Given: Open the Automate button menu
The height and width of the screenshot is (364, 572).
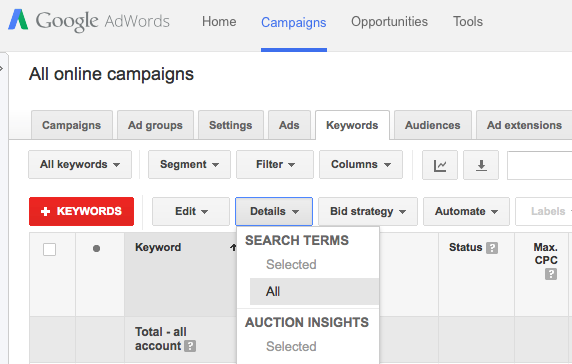Looking at the screenshot, I should pos(466,212).
